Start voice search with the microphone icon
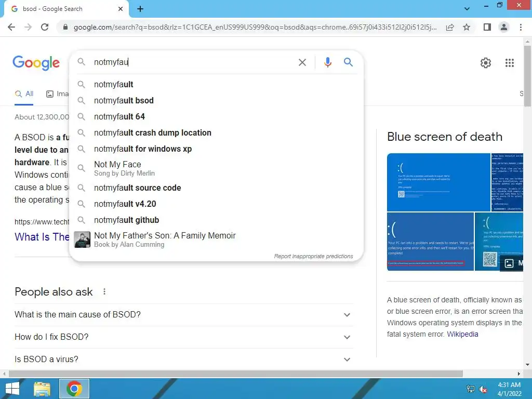Image resolution: width=532 pixels, height=399 pixels. point(327,62)
